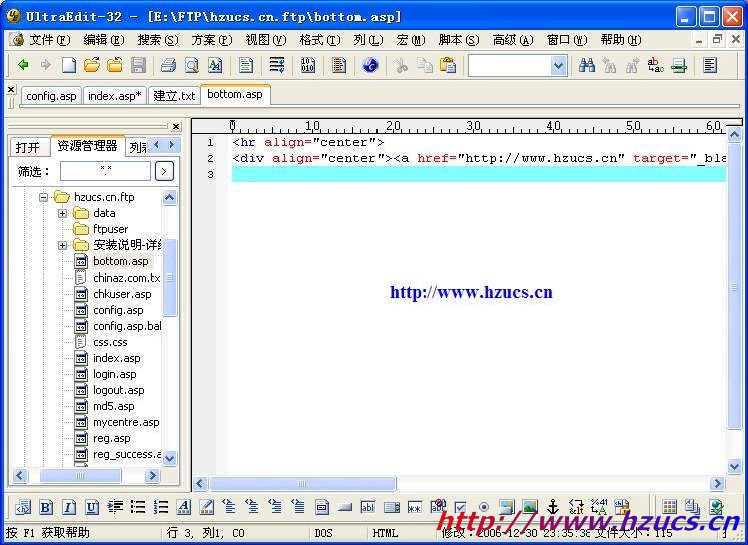Open the 格式(T) menu
The width and height of the screenshot is (748, 545).
[320, 40]
